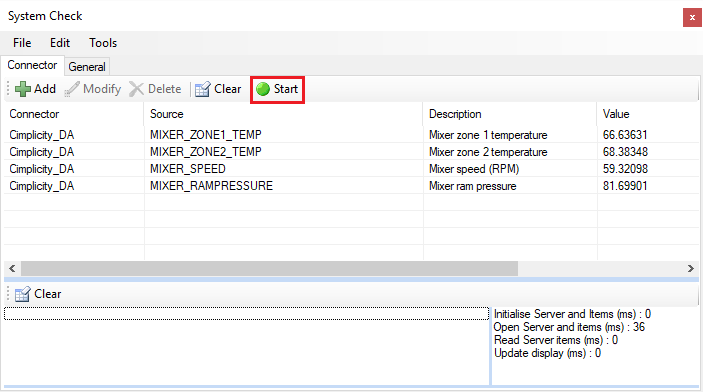Viewport: 703px width, 392px height.
Task: Click 'Open Server and items (ms) : 36' line
Action: point(569,327)
